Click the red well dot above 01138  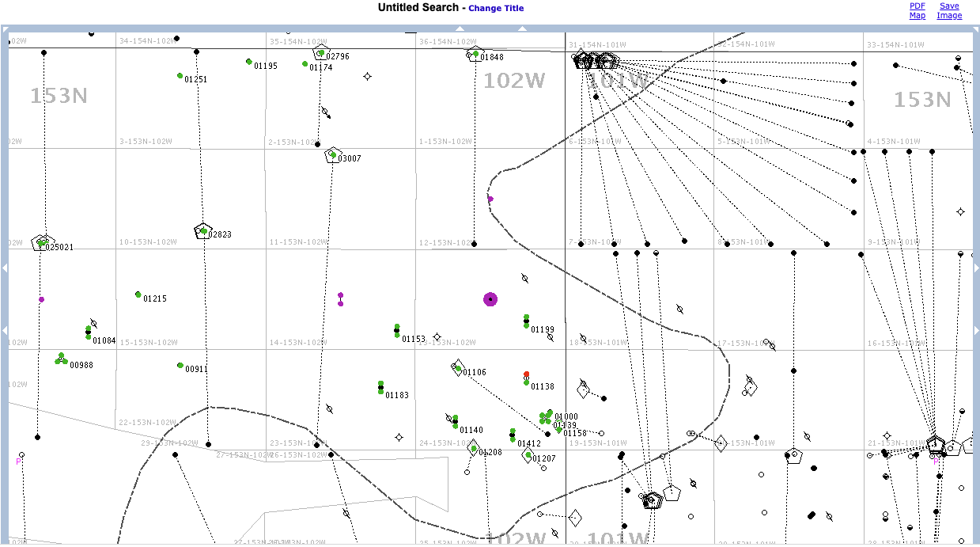pyautogui.click(x=526, y=374)
